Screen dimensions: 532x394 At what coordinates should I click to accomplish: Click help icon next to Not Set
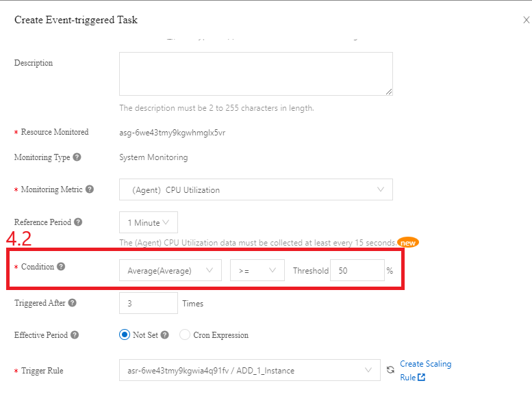point(164,335)
